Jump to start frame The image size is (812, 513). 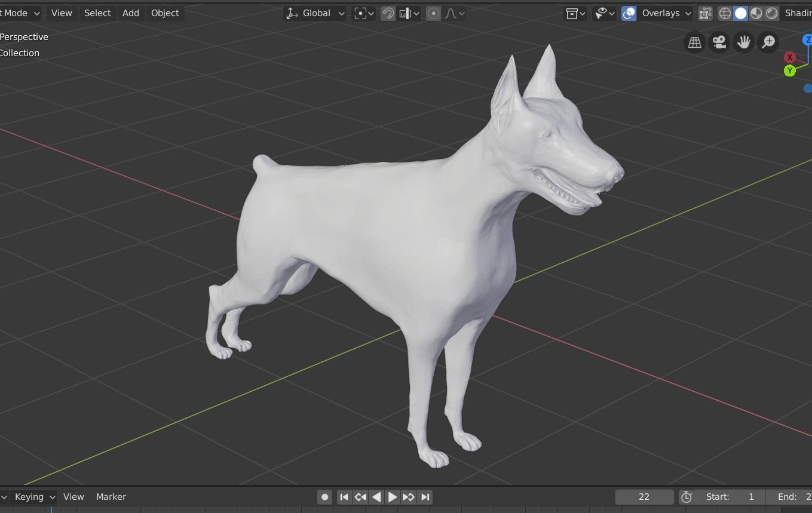(x=344, y=497)
